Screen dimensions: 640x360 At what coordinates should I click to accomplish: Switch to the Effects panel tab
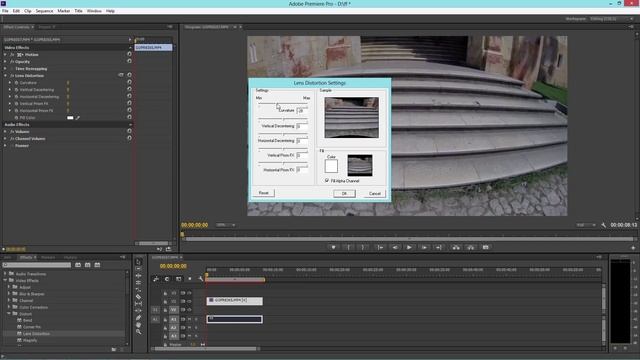tap(27, 257)
